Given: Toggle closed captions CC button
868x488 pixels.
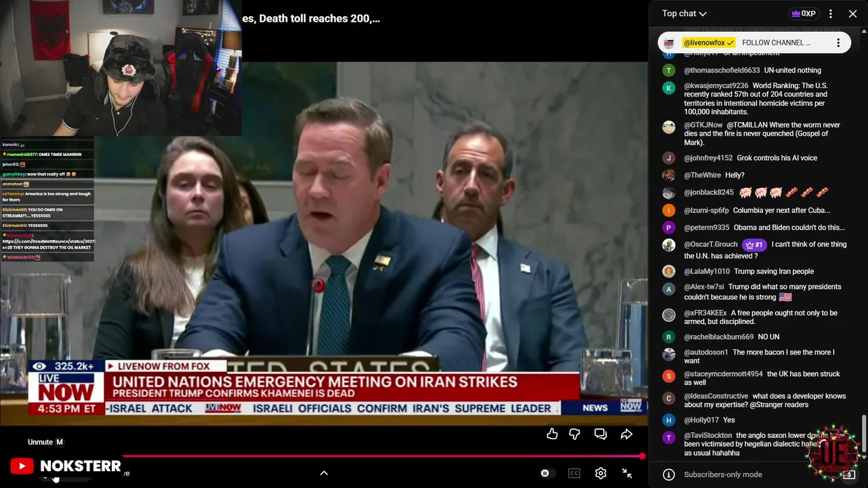Looking at the screenshot, I should (574, 473).
